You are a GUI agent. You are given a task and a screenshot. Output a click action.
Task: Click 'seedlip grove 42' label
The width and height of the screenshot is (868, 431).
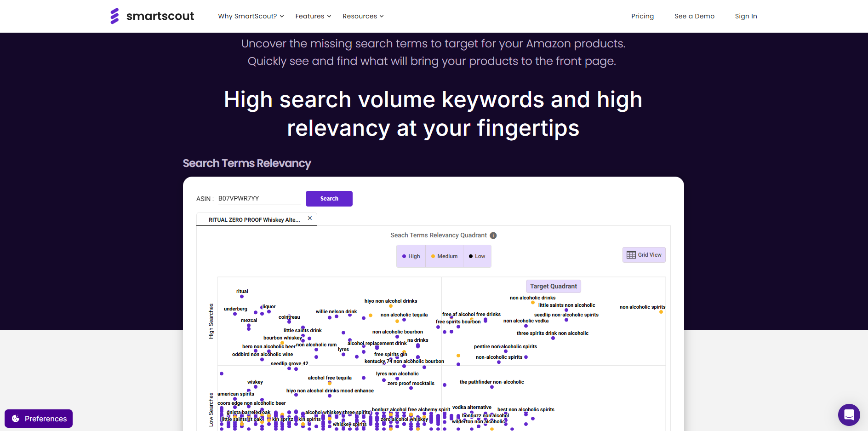(x=289, y=363)
